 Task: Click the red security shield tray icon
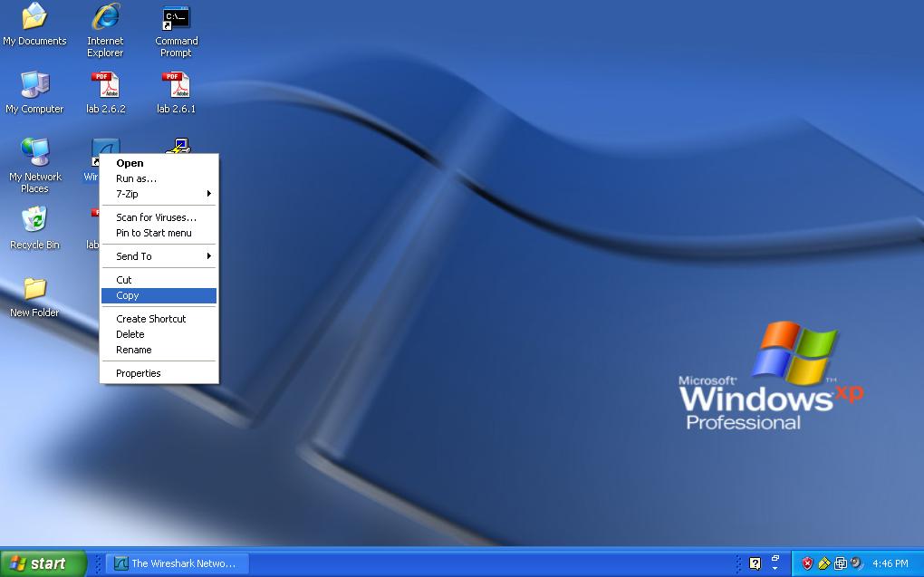pyautogui.click(x=807, y=563)
